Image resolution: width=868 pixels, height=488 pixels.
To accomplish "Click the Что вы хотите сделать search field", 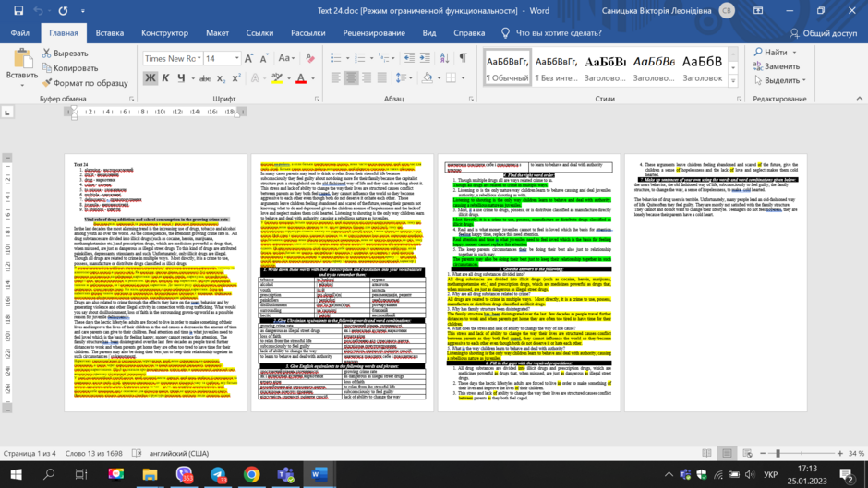I will (551, 33).
